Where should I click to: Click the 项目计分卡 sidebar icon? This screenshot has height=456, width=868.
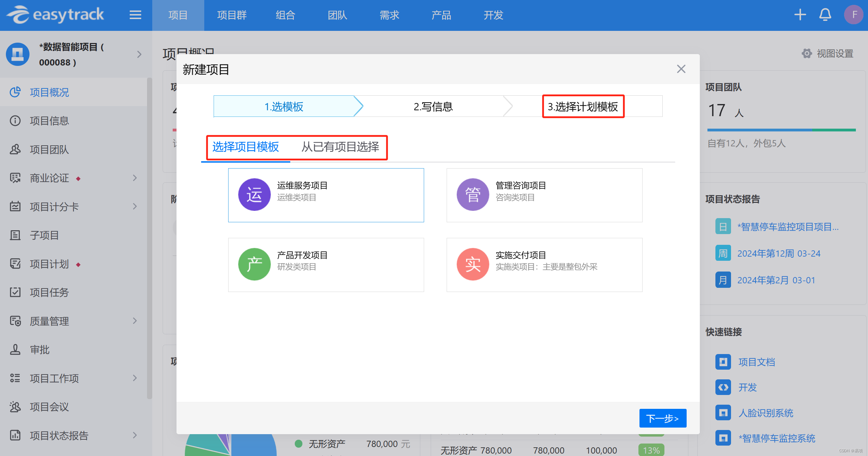click(x=15, y=207)
